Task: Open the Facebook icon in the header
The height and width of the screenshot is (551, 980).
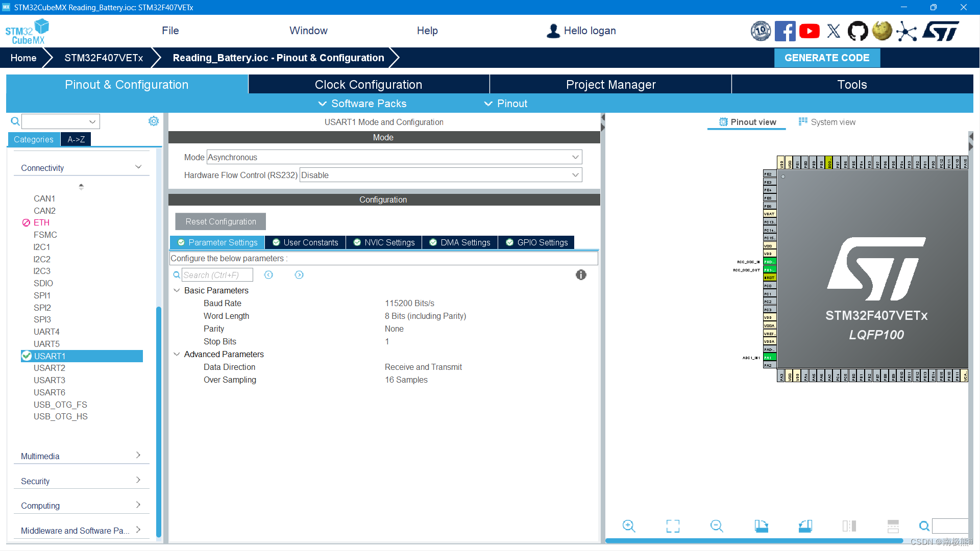Action: (x=785, y=31)
